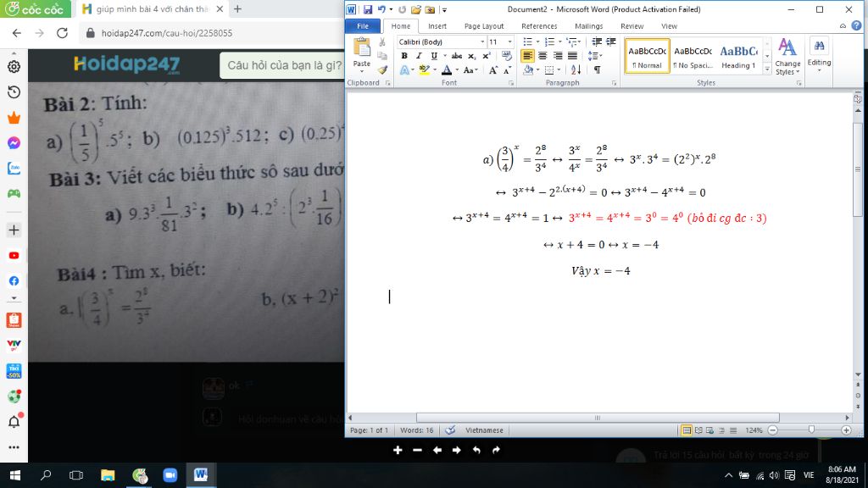Image resolution: width=868 pixels, height=488 pixels.
Task: Apply the No Spacing style
Action: [x=693, y=56]
